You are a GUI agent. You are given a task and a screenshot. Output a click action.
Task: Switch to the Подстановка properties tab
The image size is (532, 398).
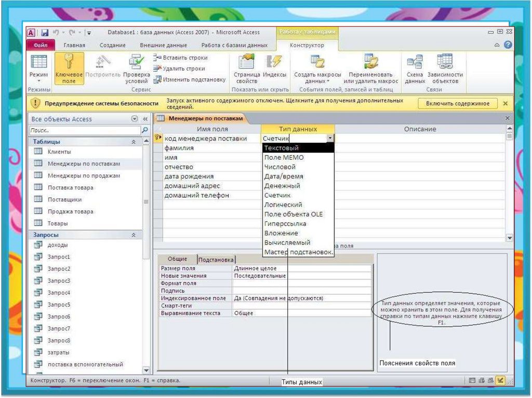coord(216,259)
